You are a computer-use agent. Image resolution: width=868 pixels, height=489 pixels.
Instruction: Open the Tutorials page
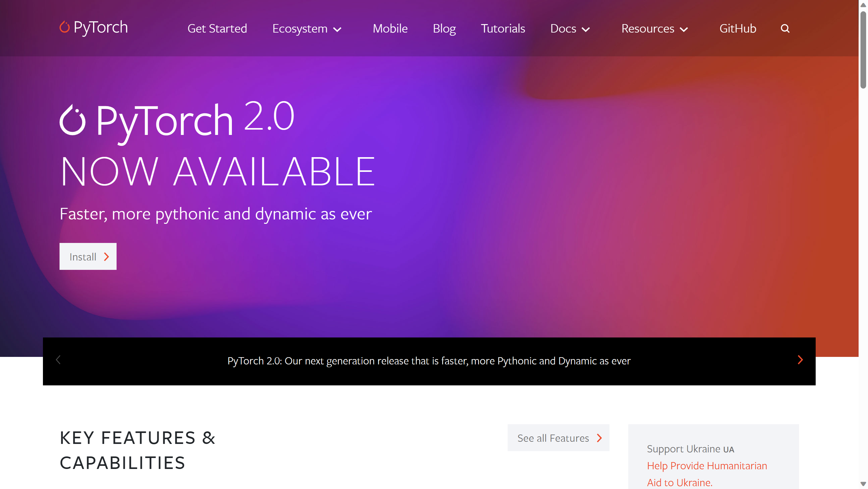pyautogui.click(x=503, y=28)
